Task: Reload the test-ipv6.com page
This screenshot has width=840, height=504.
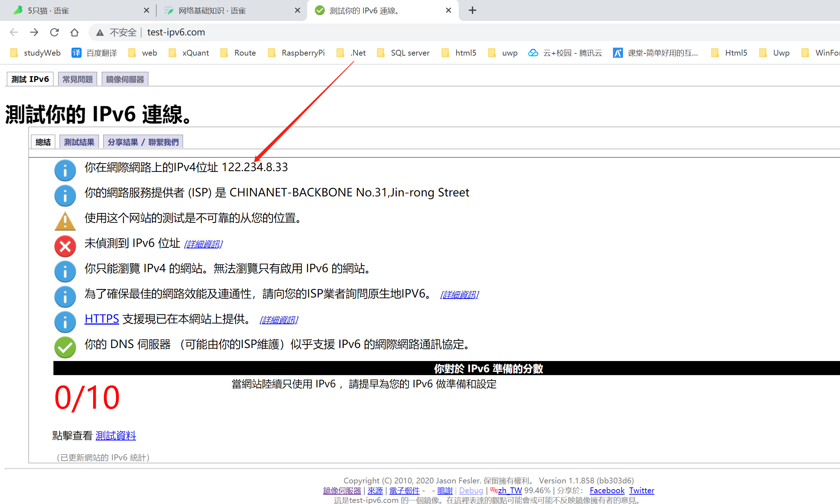Action: point(55,32)
